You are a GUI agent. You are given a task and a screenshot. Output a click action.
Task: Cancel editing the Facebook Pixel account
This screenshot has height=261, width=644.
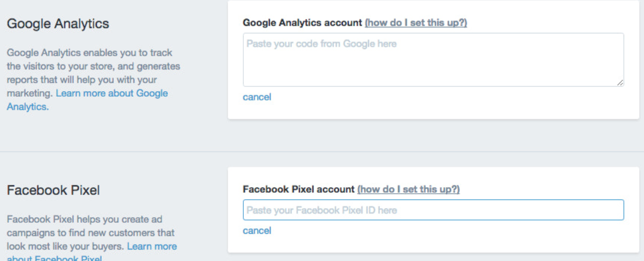(257, 230)
